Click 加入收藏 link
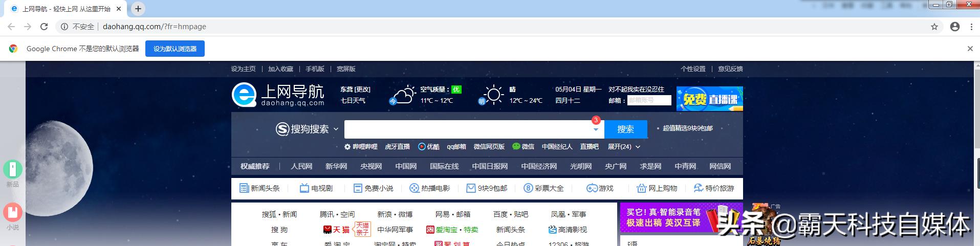 280,69
